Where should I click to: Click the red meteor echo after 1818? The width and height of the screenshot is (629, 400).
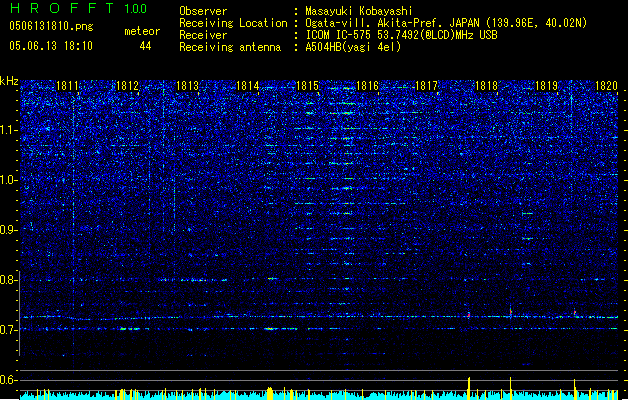(511, 311)
